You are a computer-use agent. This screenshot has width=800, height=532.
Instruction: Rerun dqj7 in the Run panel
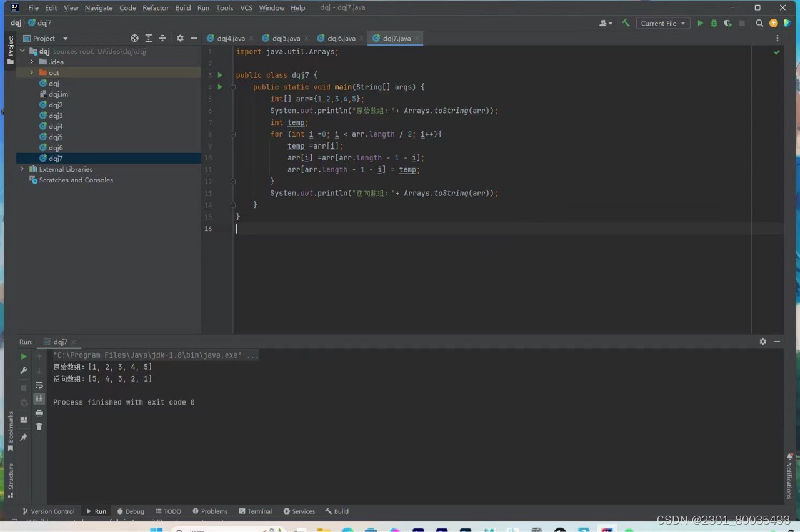[x=24, y=357]
